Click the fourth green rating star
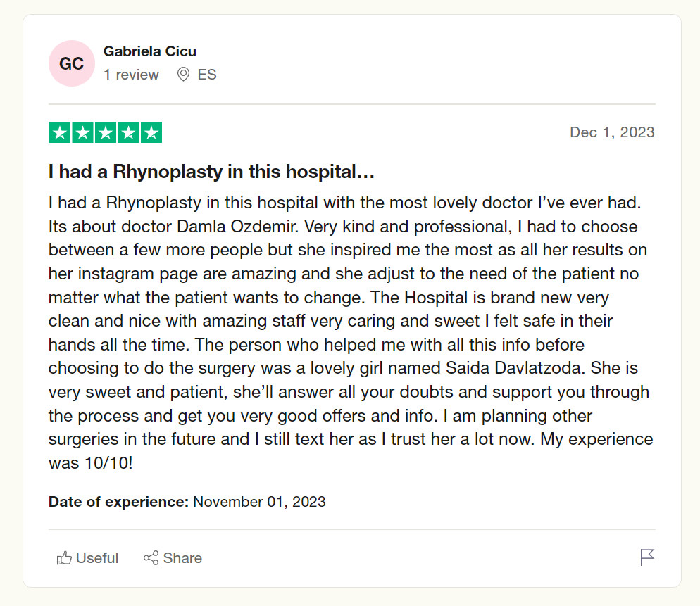This screenshot has height=606, width=700. click(128, 132)
